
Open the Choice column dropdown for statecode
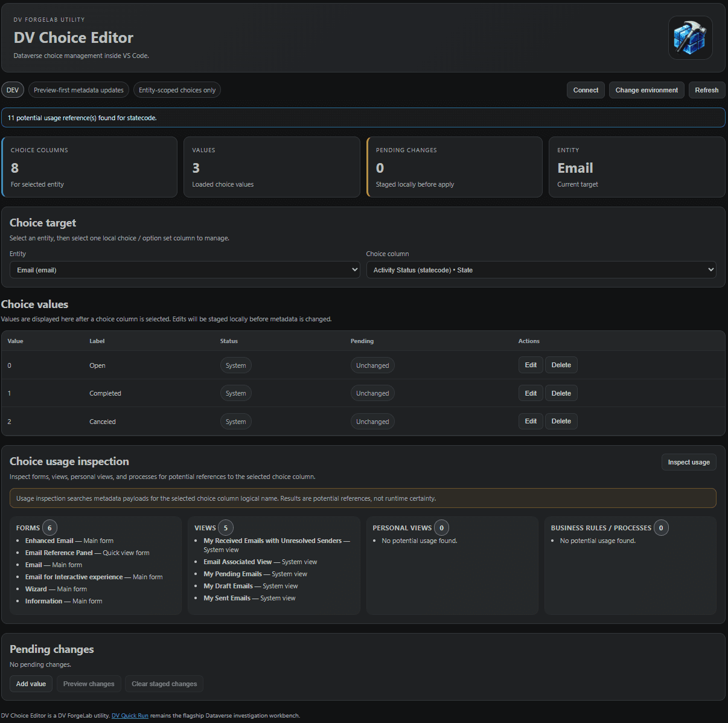coord(541,270)
